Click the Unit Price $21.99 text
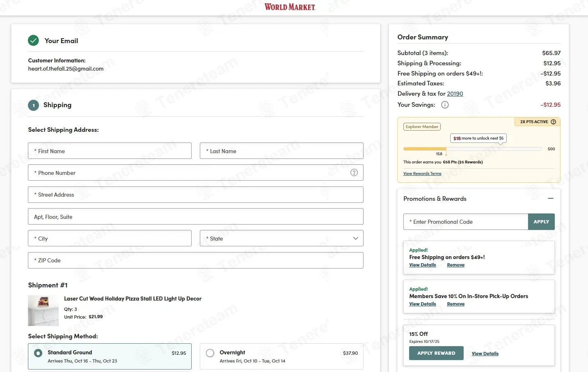588x372 pixels. point(83,317)
